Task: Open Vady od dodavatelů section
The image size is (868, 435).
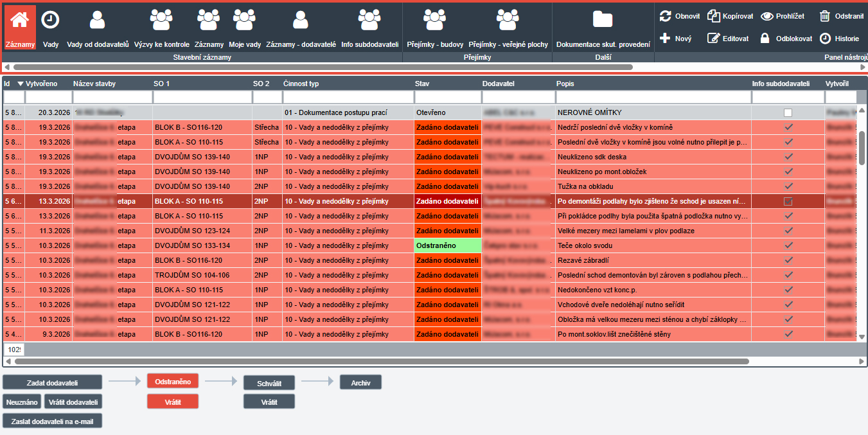Action: 98,21
